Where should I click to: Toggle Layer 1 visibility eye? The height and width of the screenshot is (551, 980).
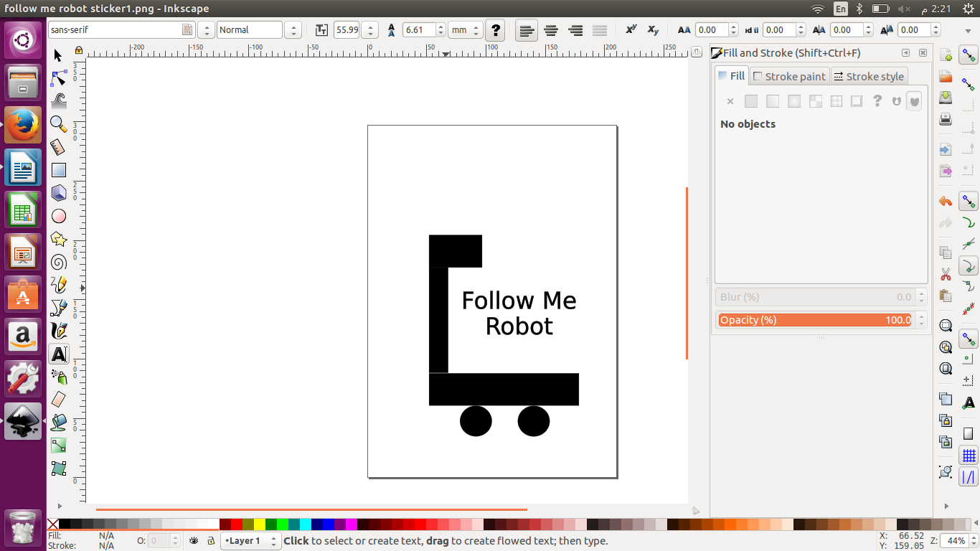click(x=194, y=541)
